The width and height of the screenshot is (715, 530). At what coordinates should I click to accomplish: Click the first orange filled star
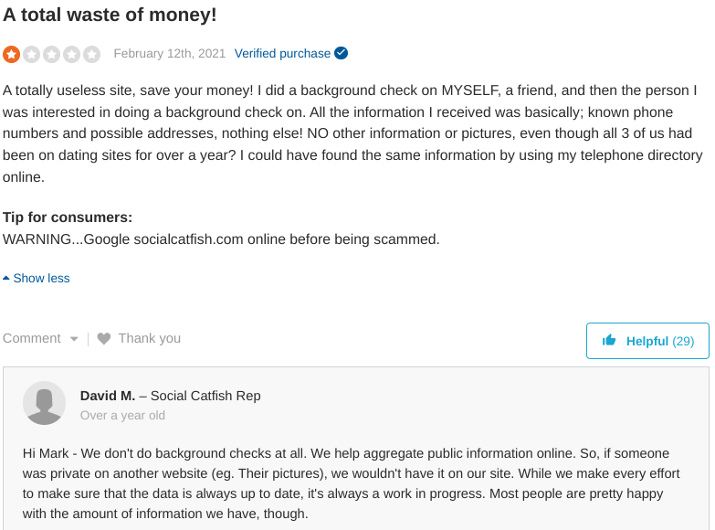coord(11,54)
